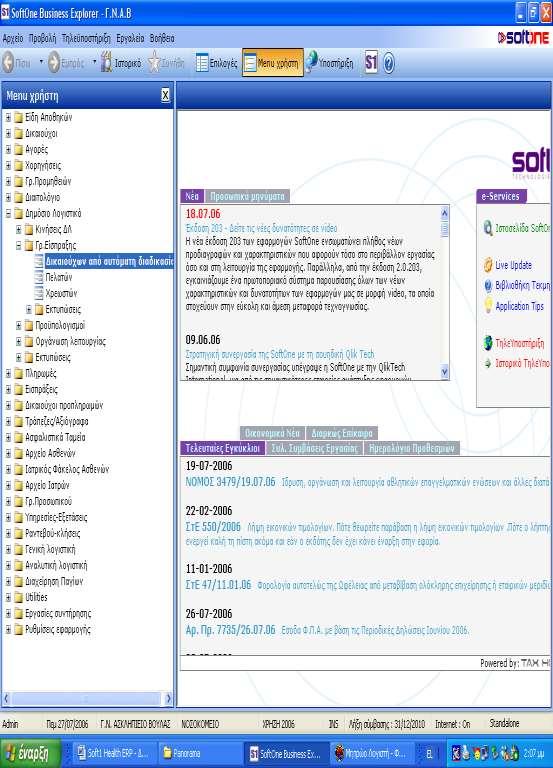The width and height of the screenshot is (553, 768).
Task: Switch to Διαρκώς Επίκαιρα tab
Action: coord(342,433)
